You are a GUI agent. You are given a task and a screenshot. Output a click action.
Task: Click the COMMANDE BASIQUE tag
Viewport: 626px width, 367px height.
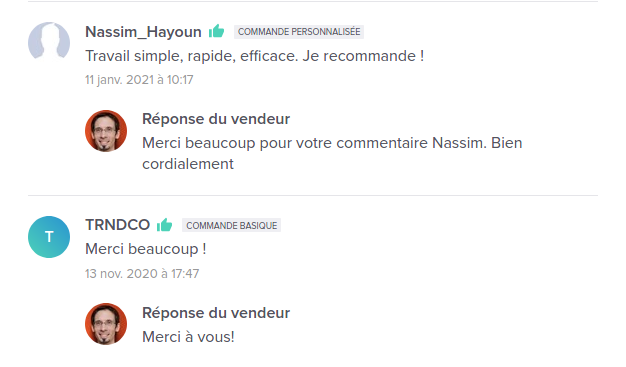(x=232, y=225)
